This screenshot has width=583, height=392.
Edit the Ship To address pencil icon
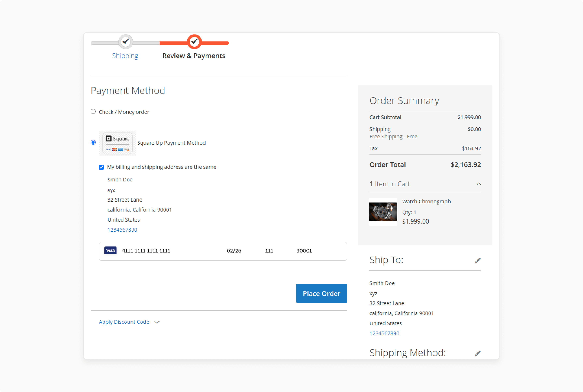478,261
